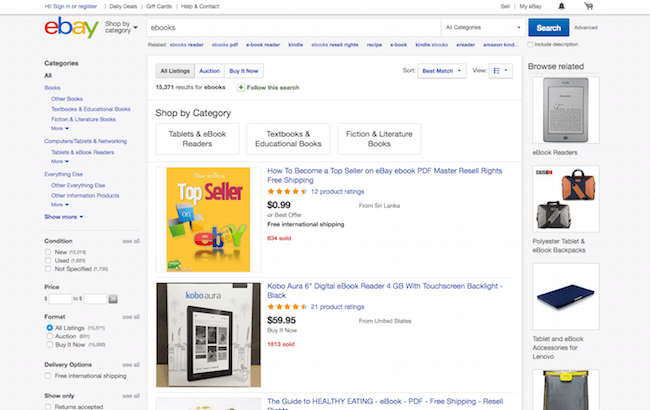Screen dimensions: 650x410
Task: Open Other Information Products category
Action: pyautogui.click(x=85, y=195)
